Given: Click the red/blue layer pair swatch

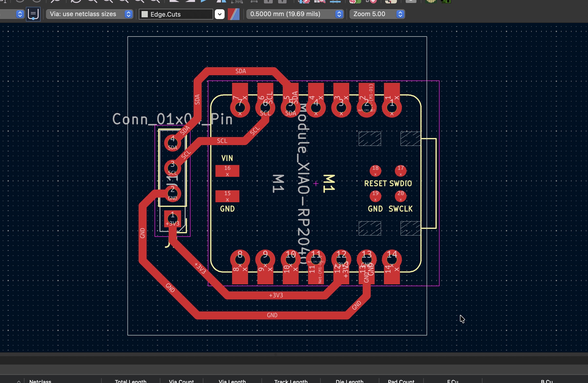Looking at the screenshot, I should coord(233,14).
